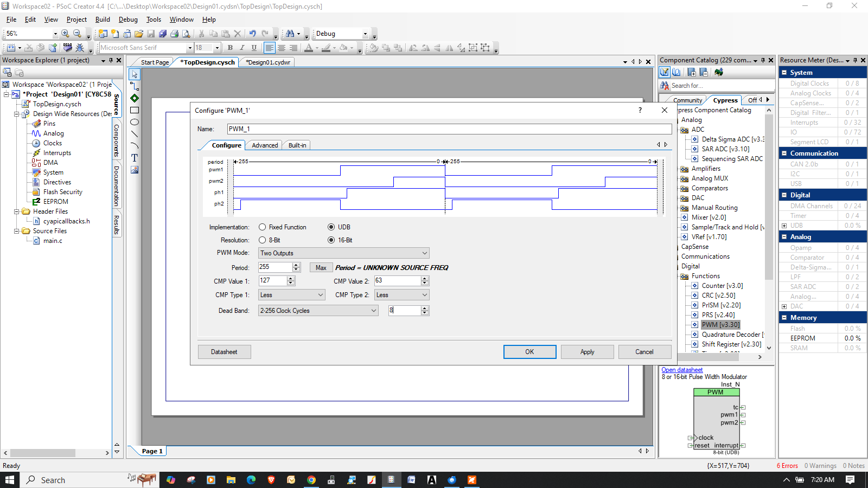Open the Start Page tab
The image size is (868, 488).
(155, 62)
